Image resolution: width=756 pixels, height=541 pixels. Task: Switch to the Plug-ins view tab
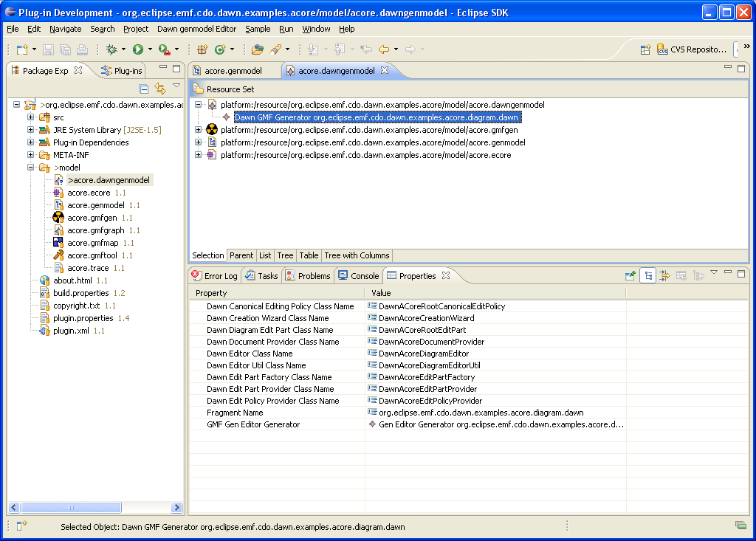tap(122, 71)
